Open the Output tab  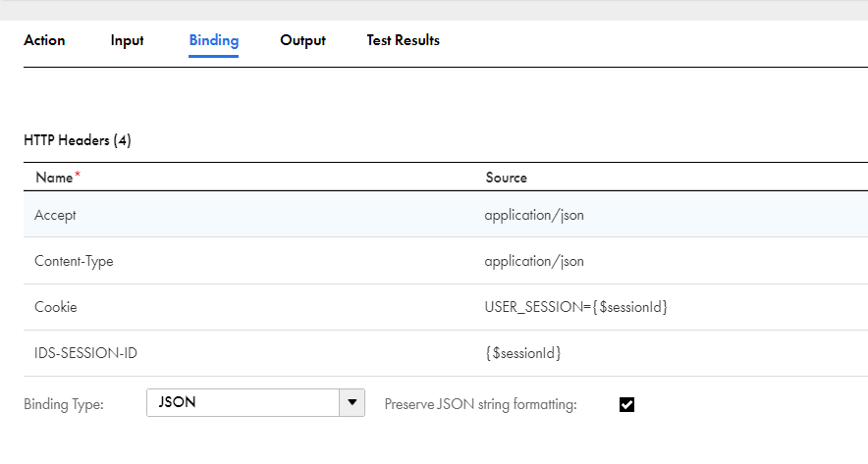302,40
